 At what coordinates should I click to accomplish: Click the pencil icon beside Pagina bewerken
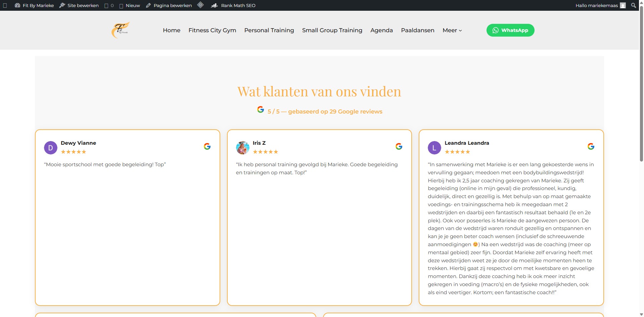[x=148, y=5]
